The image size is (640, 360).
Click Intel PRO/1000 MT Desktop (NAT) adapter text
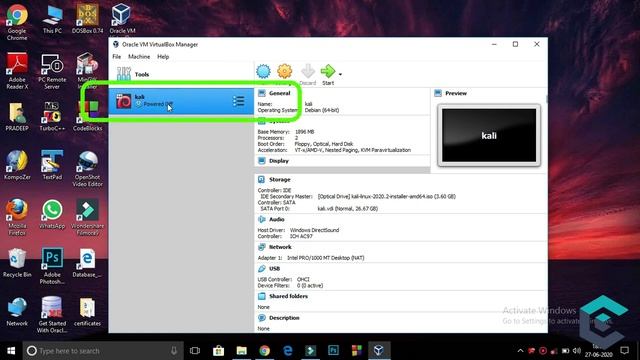point(325,258)
